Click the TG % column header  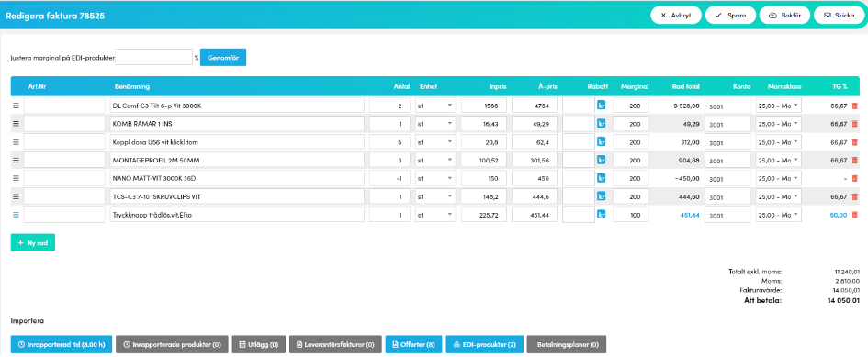[x=840, y=86]
